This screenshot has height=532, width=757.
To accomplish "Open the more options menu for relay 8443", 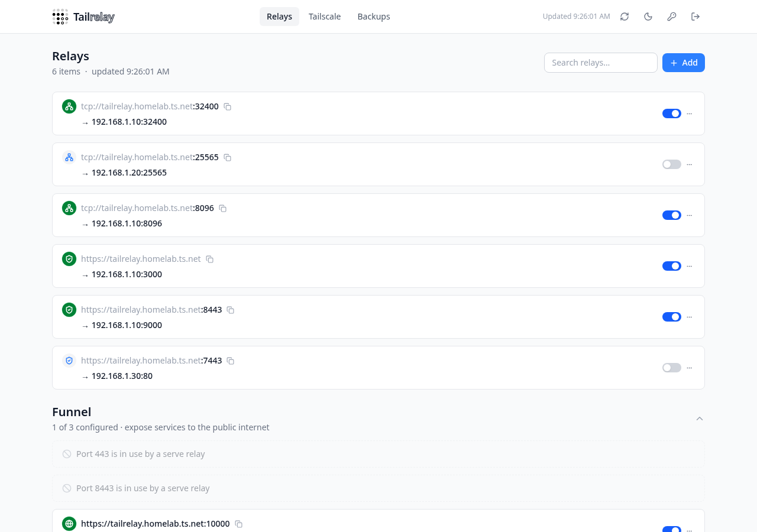I will pos(690,317).
